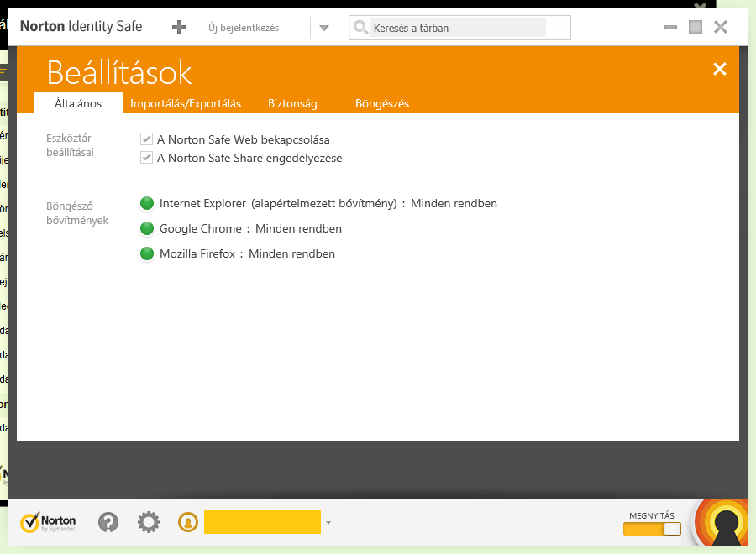Click the user account profile icon
756x554 pixels.
point(188,522)
